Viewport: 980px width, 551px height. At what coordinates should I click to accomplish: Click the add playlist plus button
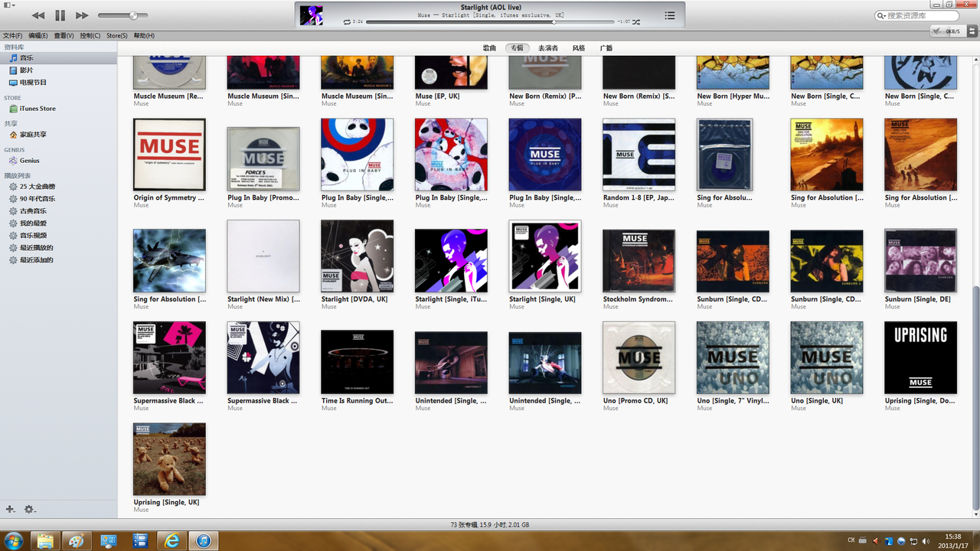point(10,509)
